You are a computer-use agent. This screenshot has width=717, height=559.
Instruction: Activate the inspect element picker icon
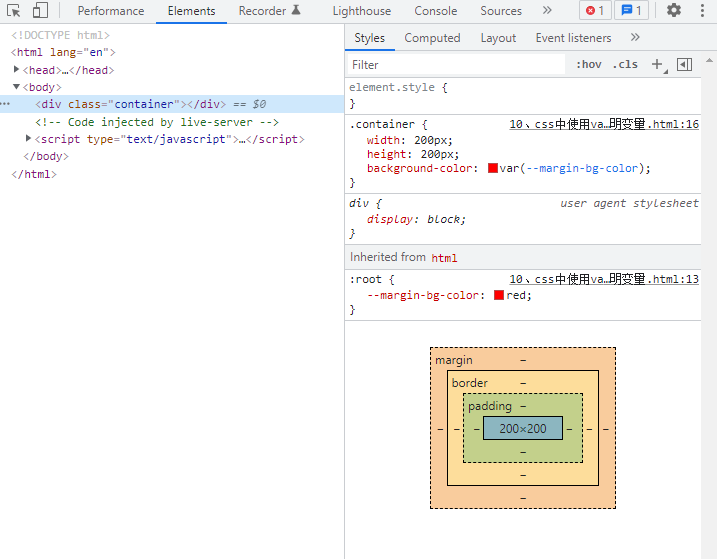click(x=14, y=11)
